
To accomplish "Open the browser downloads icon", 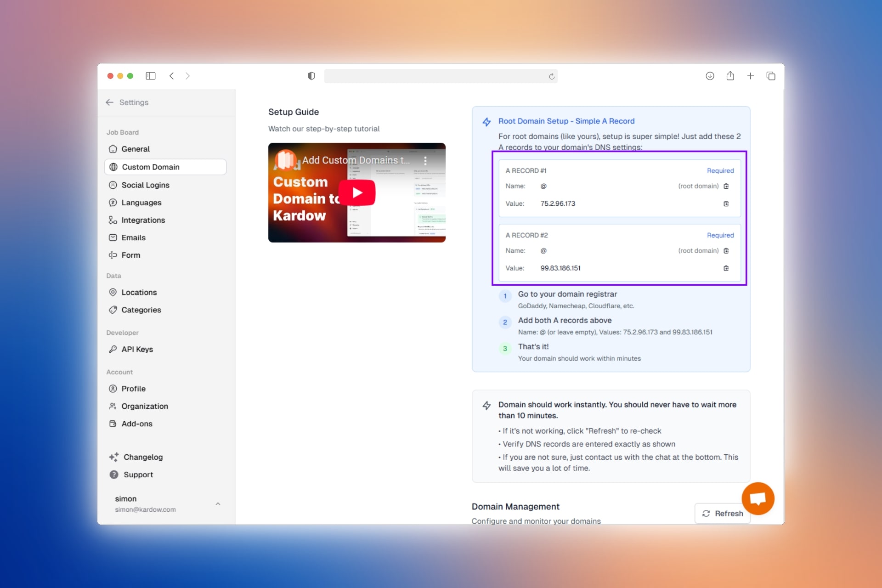I will [710, 76].
